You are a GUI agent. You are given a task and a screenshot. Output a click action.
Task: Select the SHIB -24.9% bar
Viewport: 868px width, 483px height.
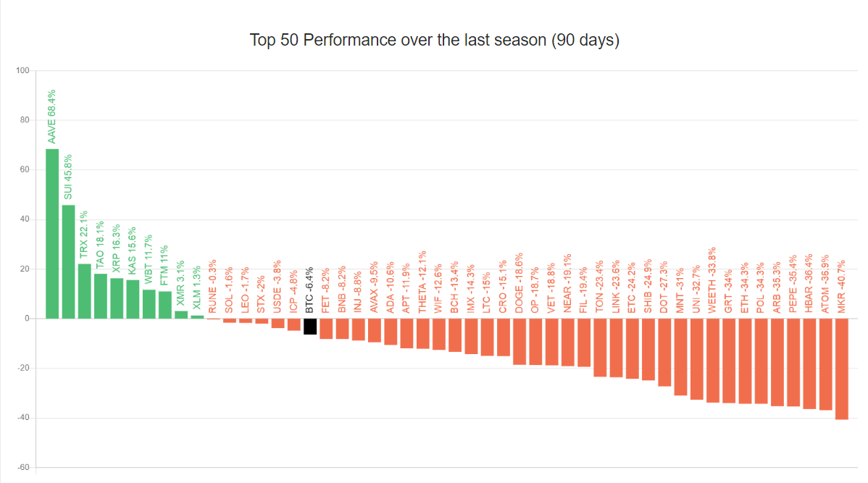click(x=648, y=349)
